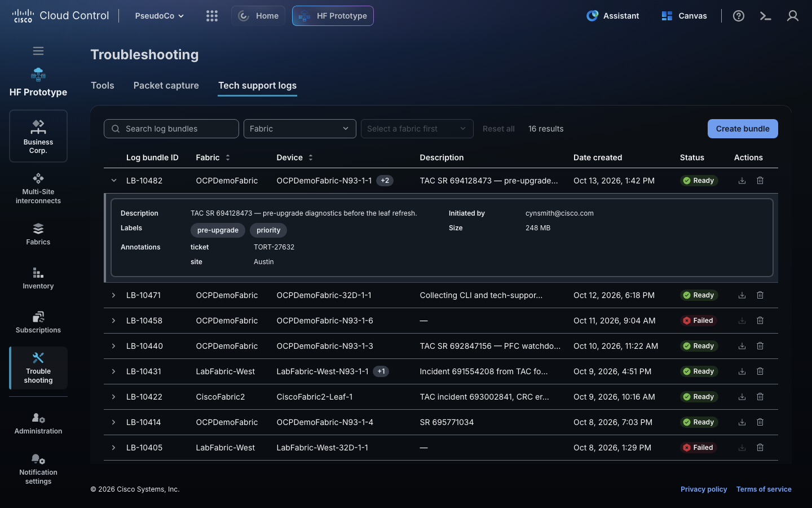Collapse the LB-10482 row details
This screenshot has height=508, width=812.
pos(114,181)
